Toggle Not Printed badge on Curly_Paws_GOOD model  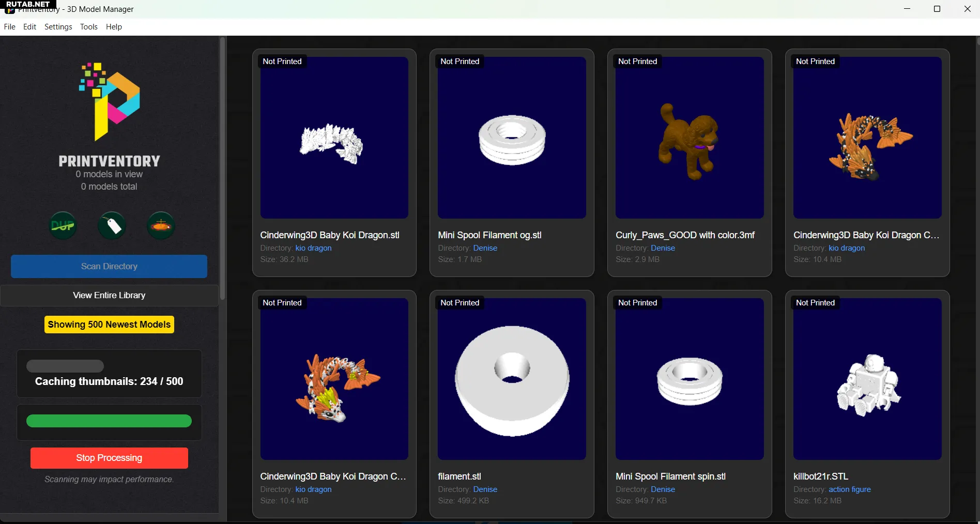click(637, 61)
